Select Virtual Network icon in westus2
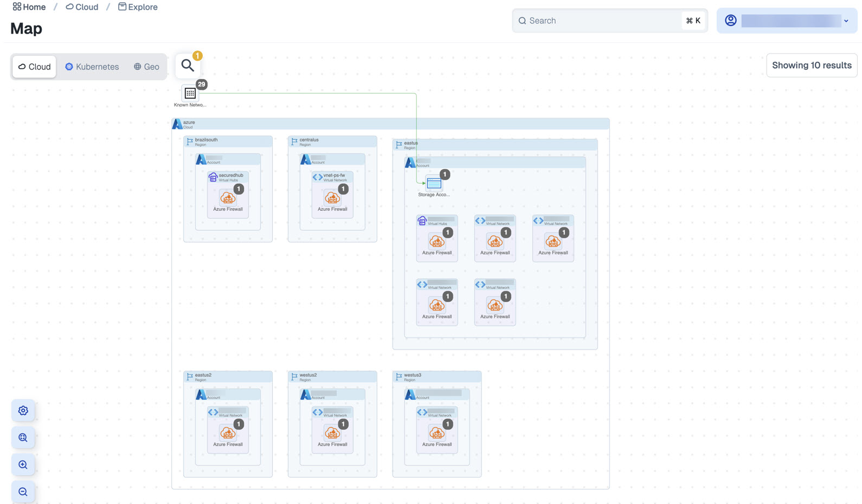The image size is (862, 504). click(317, 412)
